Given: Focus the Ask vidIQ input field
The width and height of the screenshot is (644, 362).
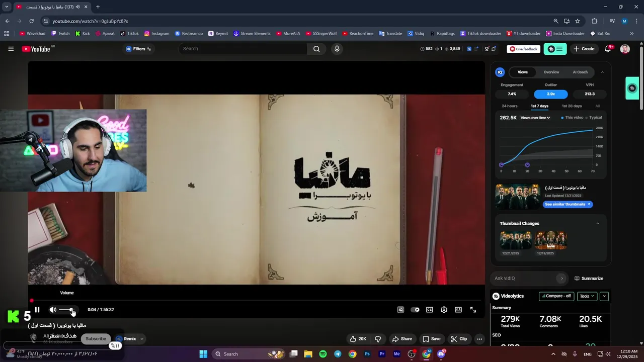Looking at the screenshot, I should 524,279.
